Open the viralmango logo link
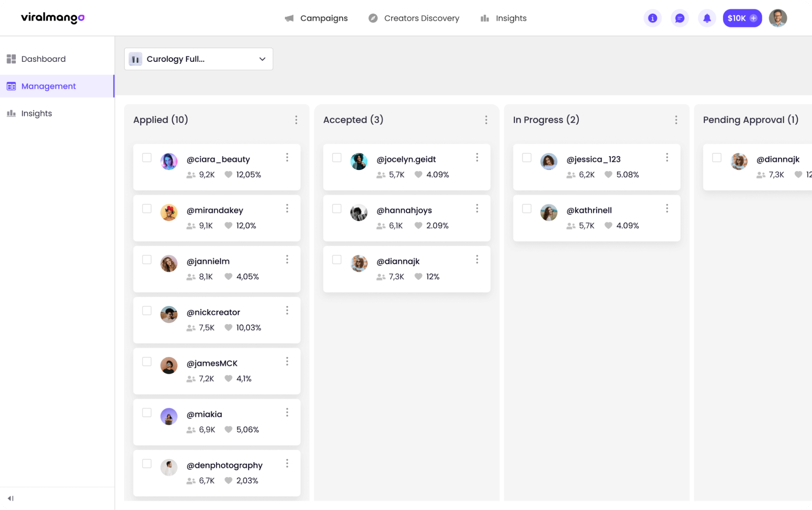Image resolution: width=812 pixels, height=510 pixels. pyautogui.click(x=52, y=18)
